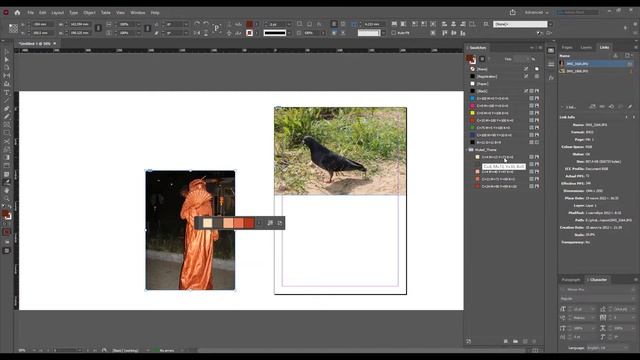The width and height of the screenshot is (640, 360).
Task: Open the scale X percentage dropdown
Action: 138,24
